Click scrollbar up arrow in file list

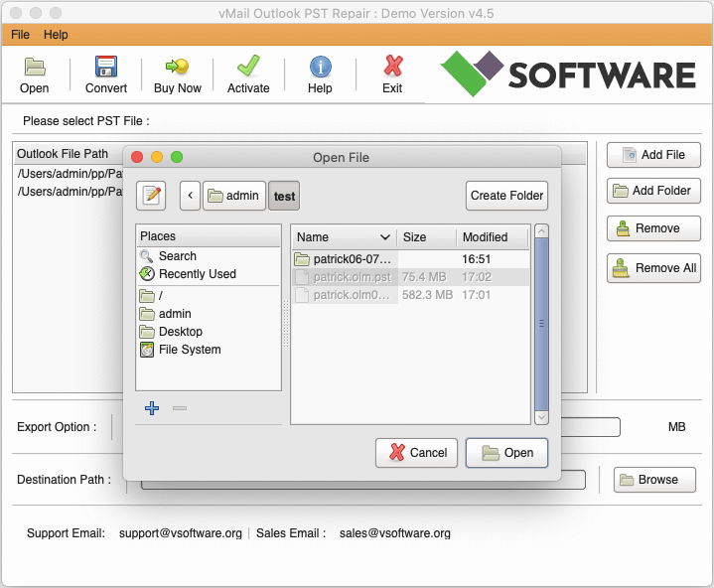[541, 231]
